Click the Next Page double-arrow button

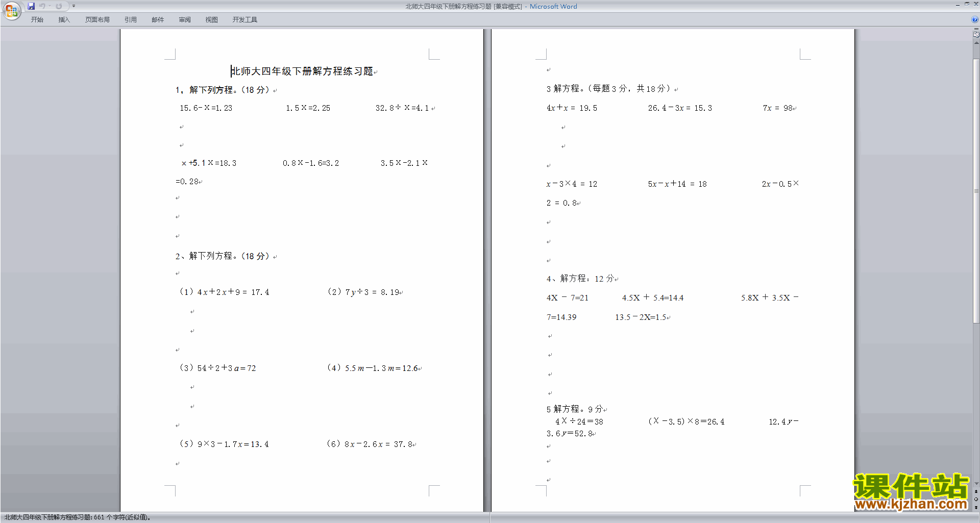click(x=976, y=507)
